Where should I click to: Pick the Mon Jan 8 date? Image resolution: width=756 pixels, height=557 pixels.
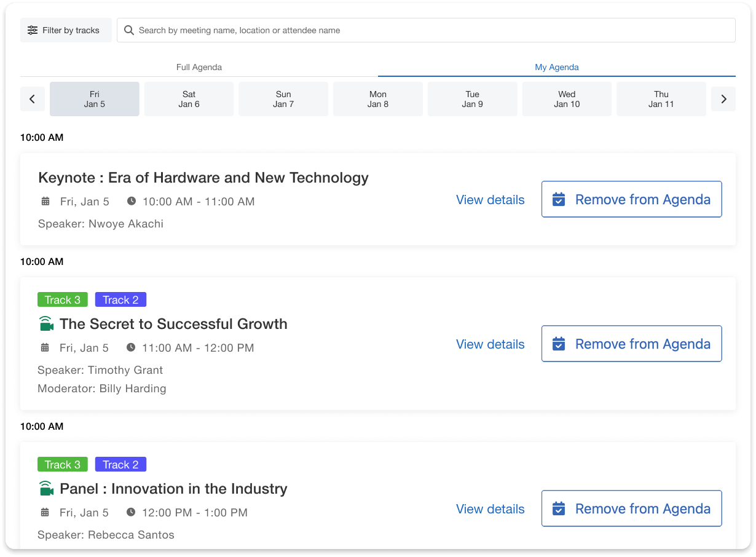(x=378, y=99)
